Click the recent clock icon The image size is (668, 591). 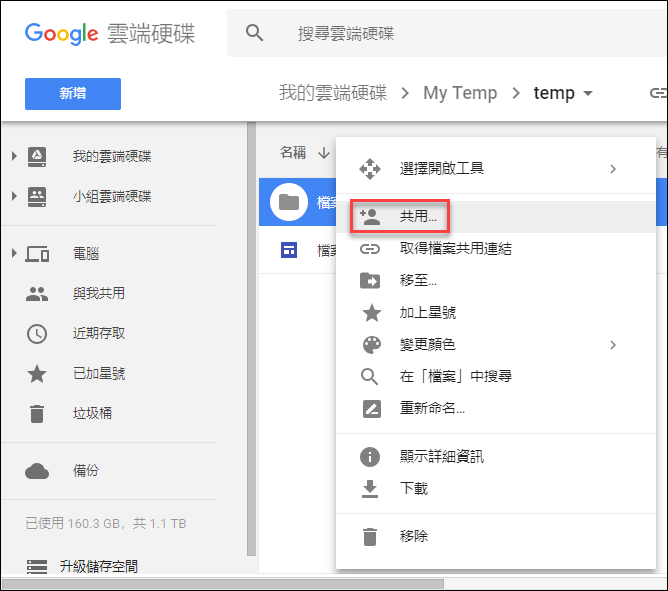point(37,334)
